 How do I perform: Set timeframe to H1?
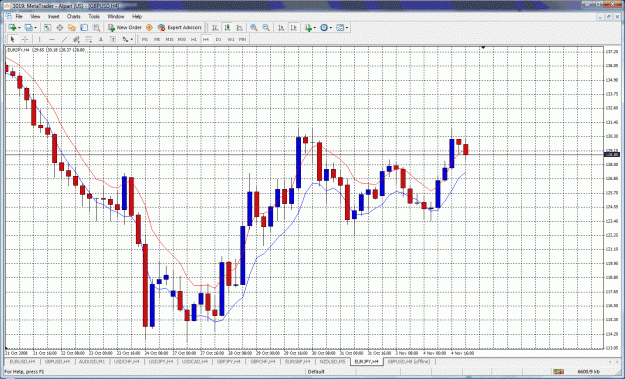194,39
